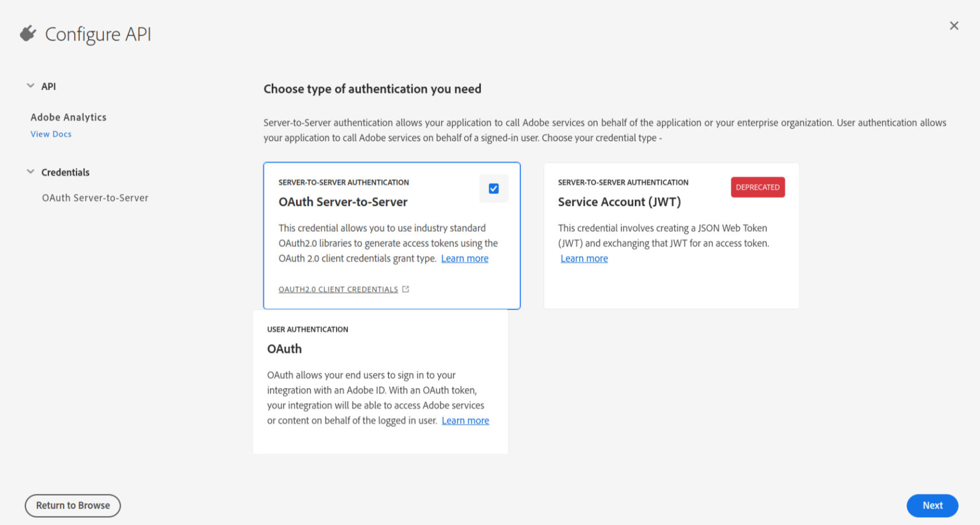Click Return to Browse button
980x525 pixels.
[73, 505]
